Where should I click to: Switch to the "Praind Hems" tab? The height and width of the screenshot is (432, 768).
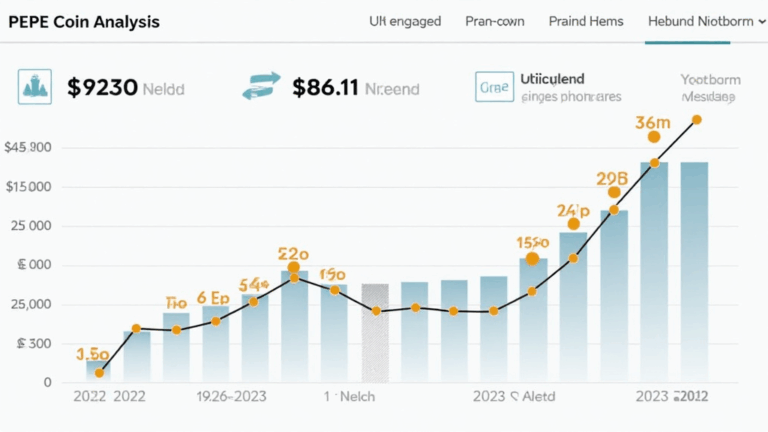(586, 21)
